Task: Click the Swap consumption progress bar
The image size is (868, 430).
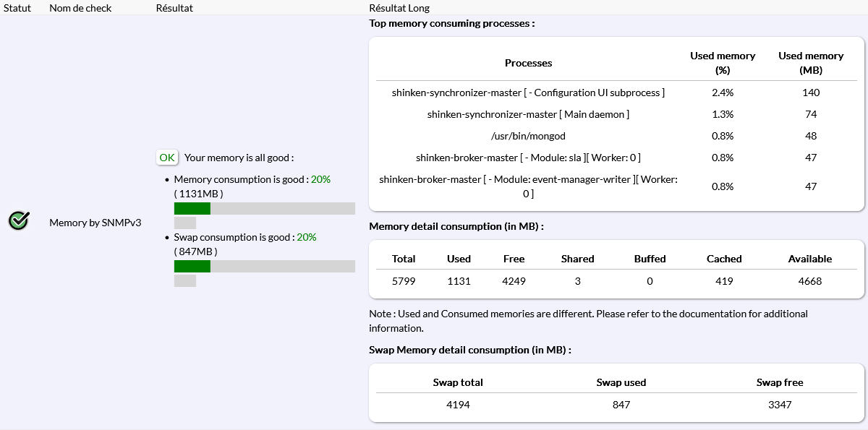Action: (x=264, y=266)
